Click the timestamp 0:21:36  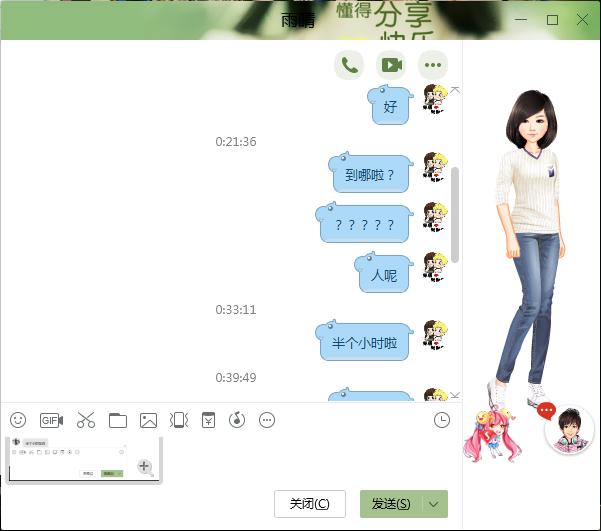click(x=236, y=142)
